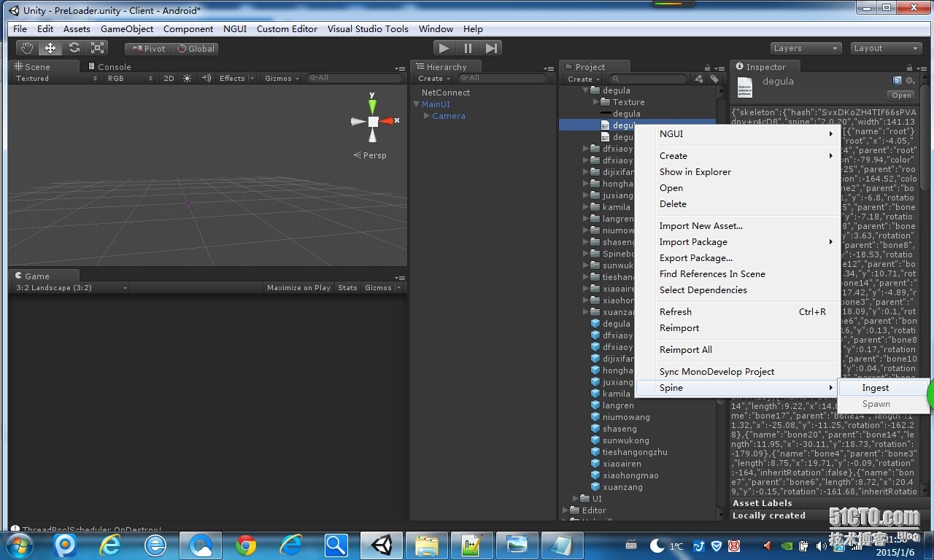
Task: Switch to the Console tab
Action: click(x=109, y=66)
